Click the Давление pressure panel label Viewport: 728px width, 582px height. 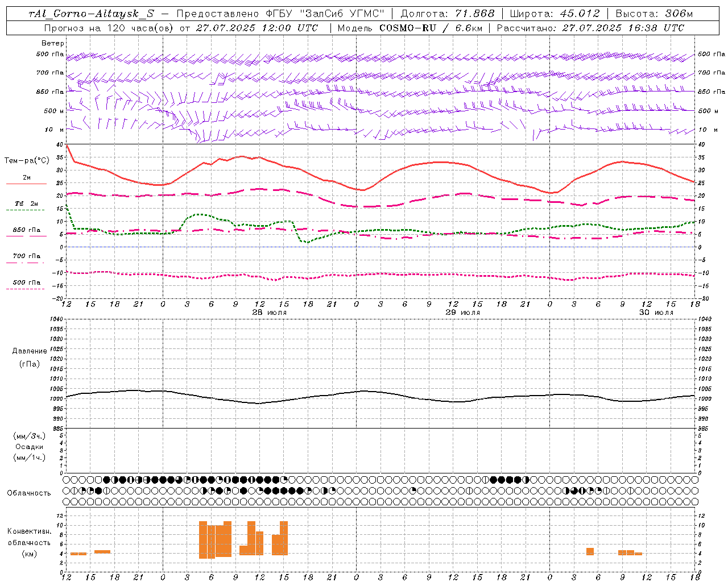point(30,351)
